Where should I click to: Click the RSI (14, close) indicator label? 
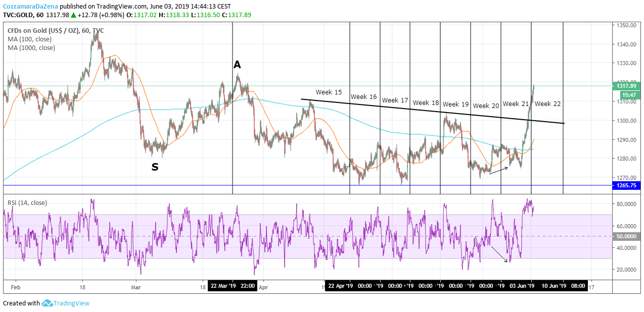point(27,203)
